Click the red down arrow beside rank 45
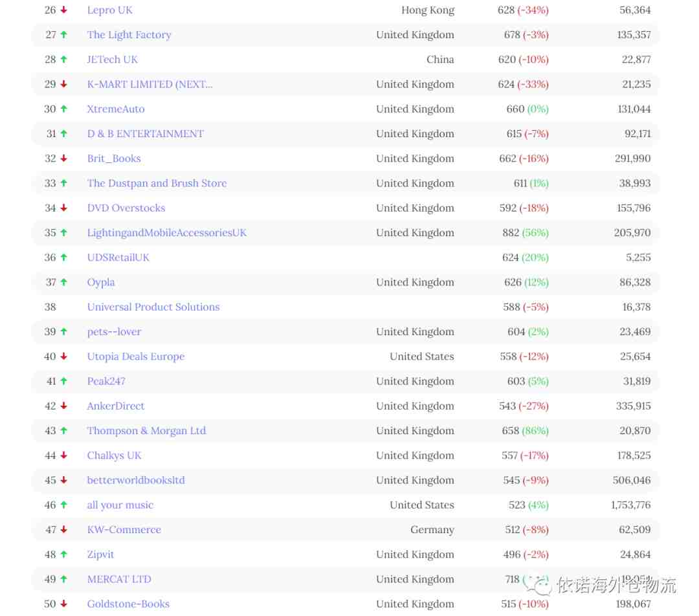Image resolution: width=699 pixels, height=616 pixels. tap(63, 479)
